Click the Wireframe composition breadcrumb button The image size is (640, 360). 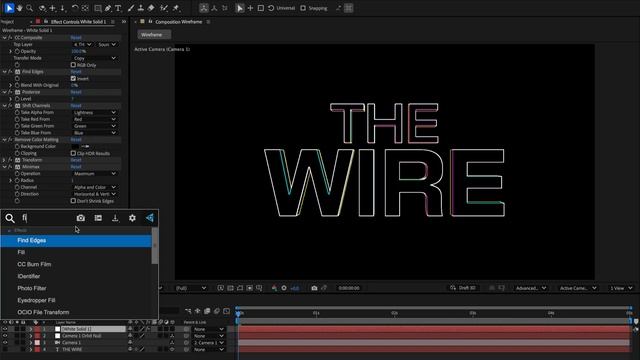pos(154,35)
